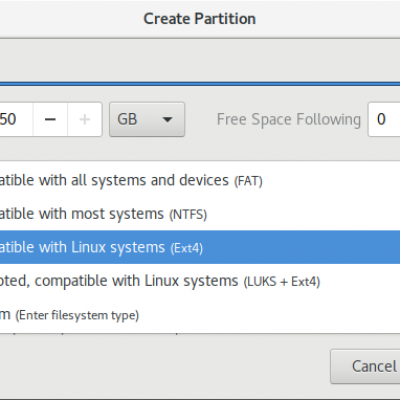This screenshot has height=400, width=400.
Task: Select the FAT filesystem option
Action: pyautogui.click(x=200, y=180)
